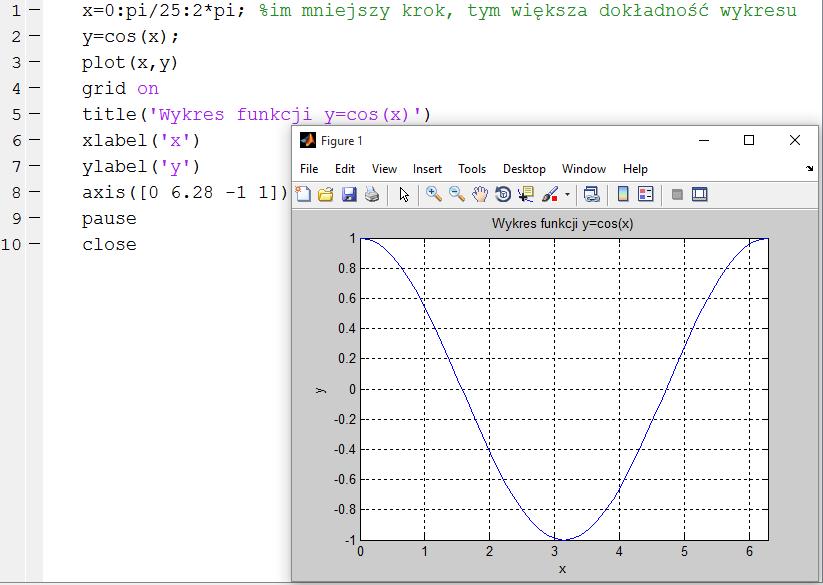Click the y-axis tick label '-0.4'

coord(345,450)
